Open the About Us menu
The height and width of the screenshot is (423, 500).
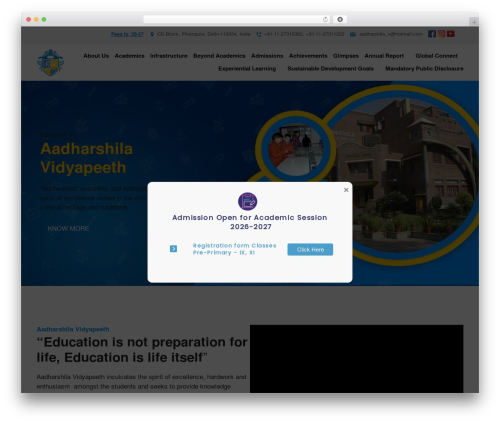click(96, 56)
